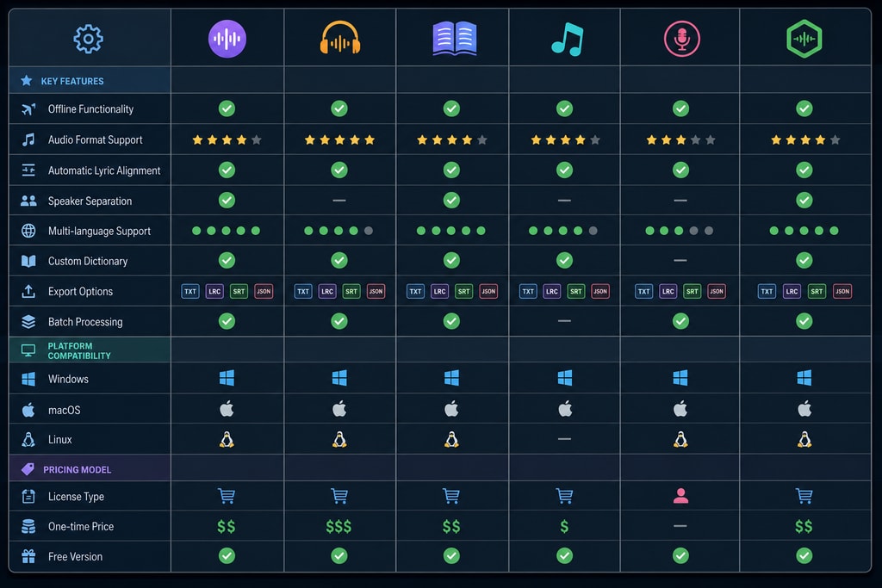Select the orange headphones app icon
Viewport: 882px width, 588px height.
tap(339, 38)
